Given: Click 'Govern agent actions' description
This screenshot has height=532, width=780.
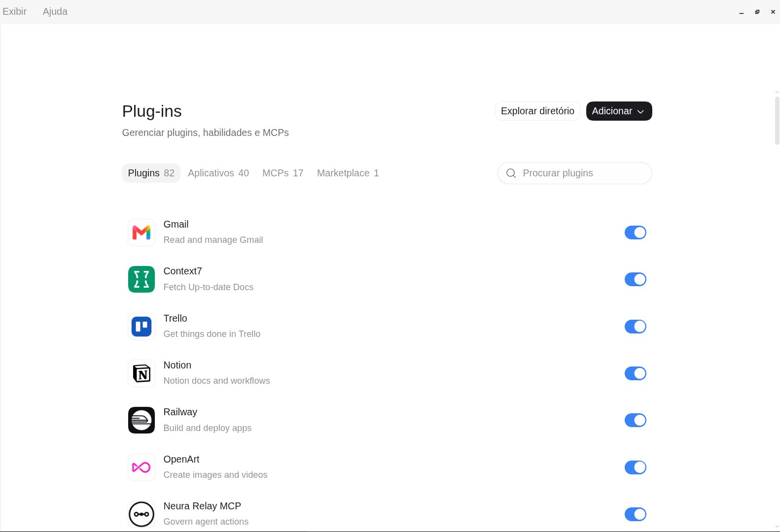Looking at the screenshot, I should tap(206, 522).
